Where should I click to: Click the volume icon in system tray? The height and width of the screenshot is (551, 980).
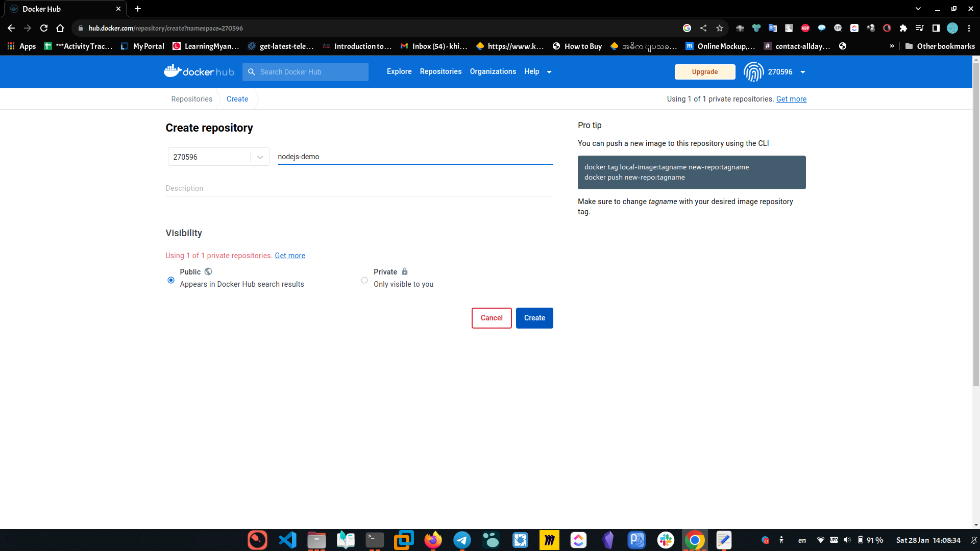pos(847,540)
